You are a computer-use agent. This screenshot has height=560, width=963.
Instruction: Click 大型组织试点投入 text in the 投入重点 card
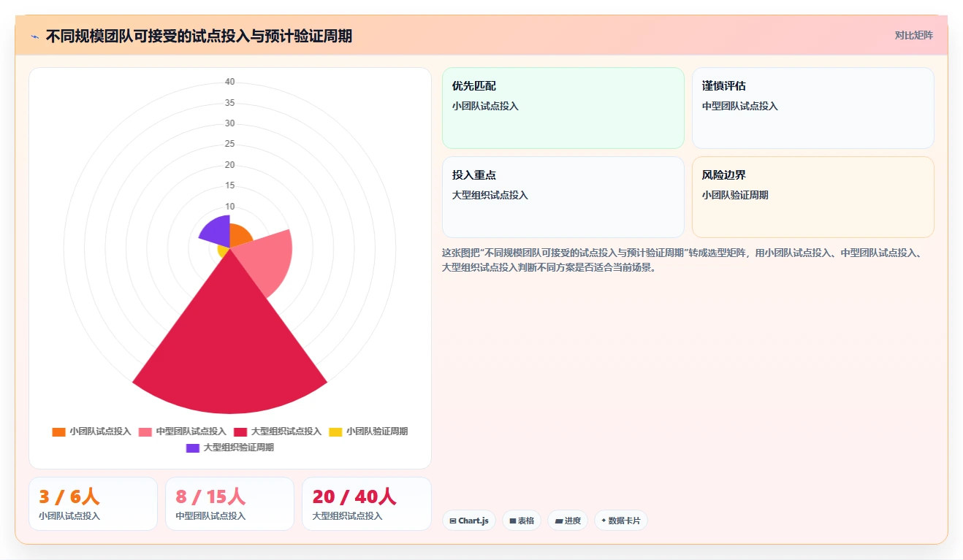click(x=490, y=195)
